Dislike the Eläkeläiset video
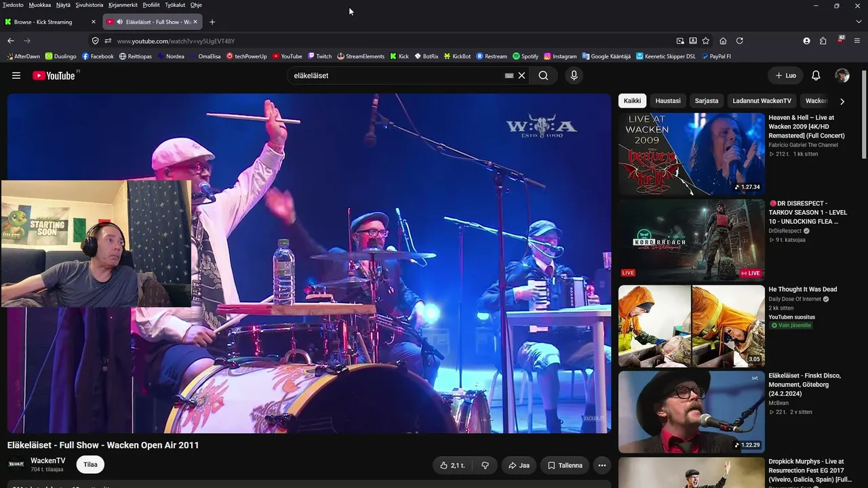The image size is (868, 488). coord(485,465)
